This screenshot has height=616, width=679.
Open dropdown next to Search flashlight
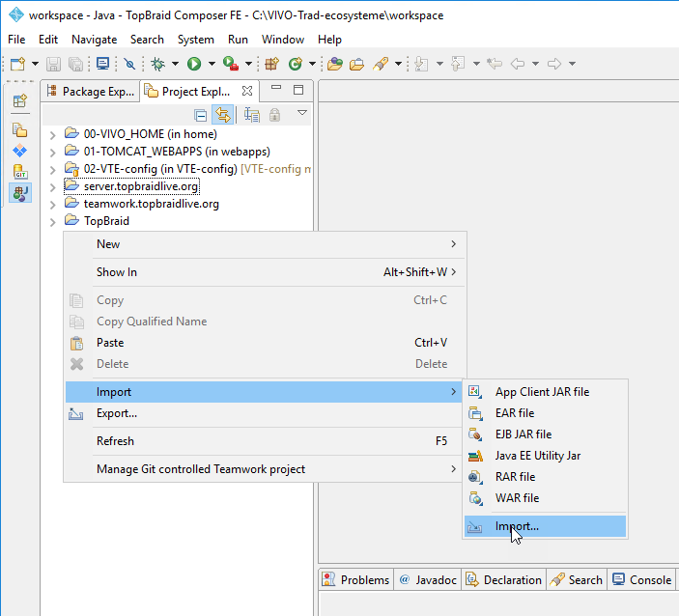pyautogui.click(x=398, y=64)
